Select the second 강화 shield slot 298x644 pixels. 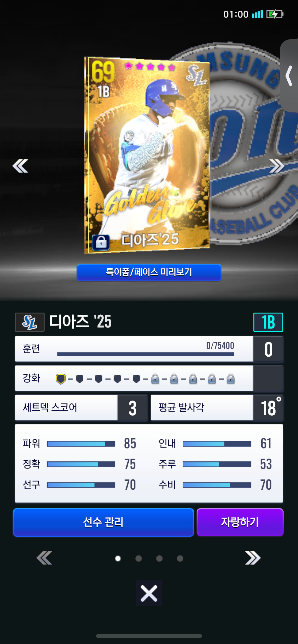tap(79, 379)
